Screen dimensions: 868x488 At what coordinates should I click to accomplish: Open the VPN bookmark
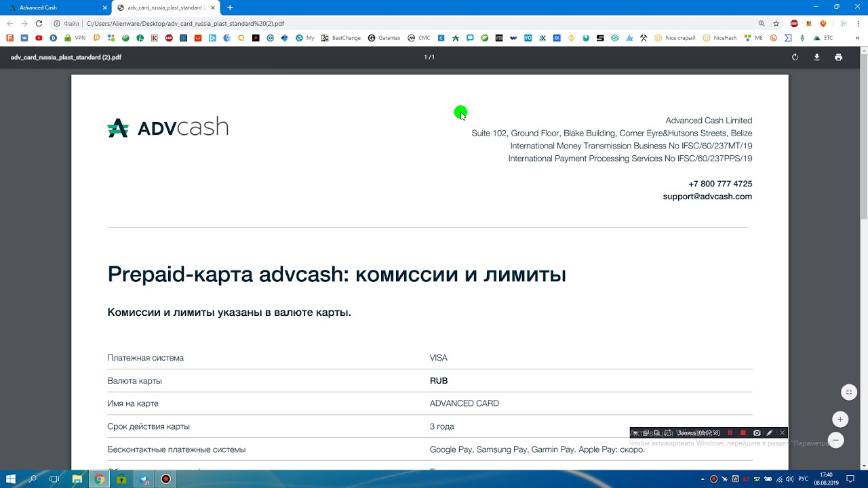tap(75, 38)
